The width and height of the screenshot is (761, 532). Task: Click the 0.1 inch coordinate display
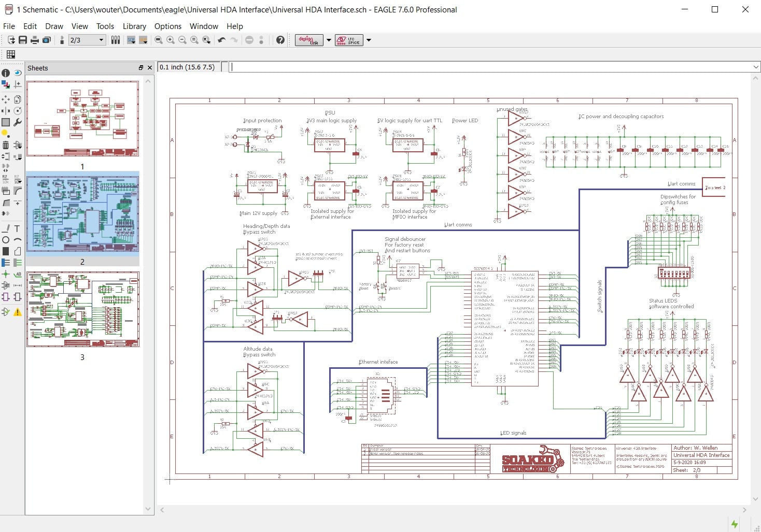point(189,67)
